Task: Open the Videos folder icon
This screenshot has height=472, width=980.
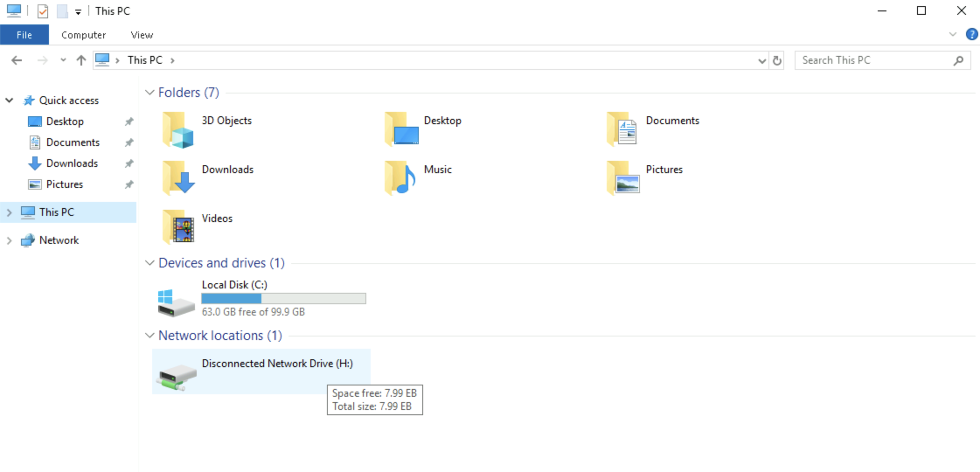Action: coord(178,227)
